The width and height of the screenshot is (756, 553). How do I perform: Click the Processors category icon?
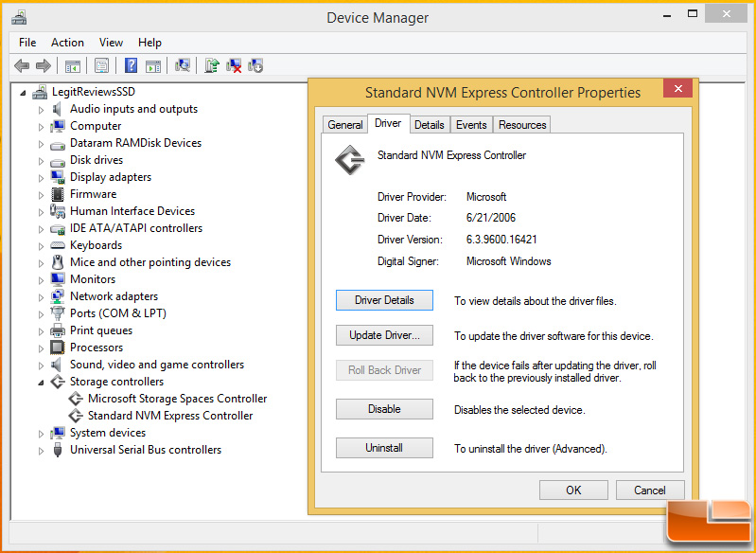tap(58, 348)
